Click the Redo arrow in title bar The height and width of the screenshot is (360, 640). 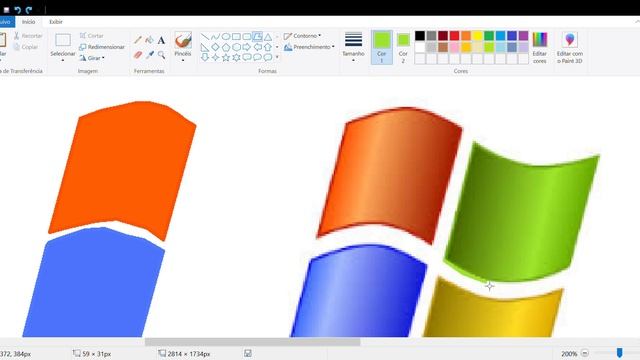[x=29, y=9]
